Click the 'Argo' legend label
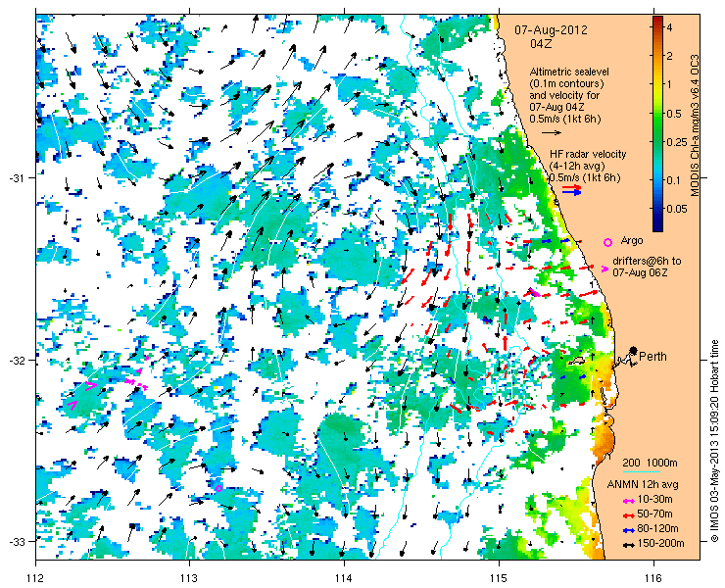 click(632, 240)
